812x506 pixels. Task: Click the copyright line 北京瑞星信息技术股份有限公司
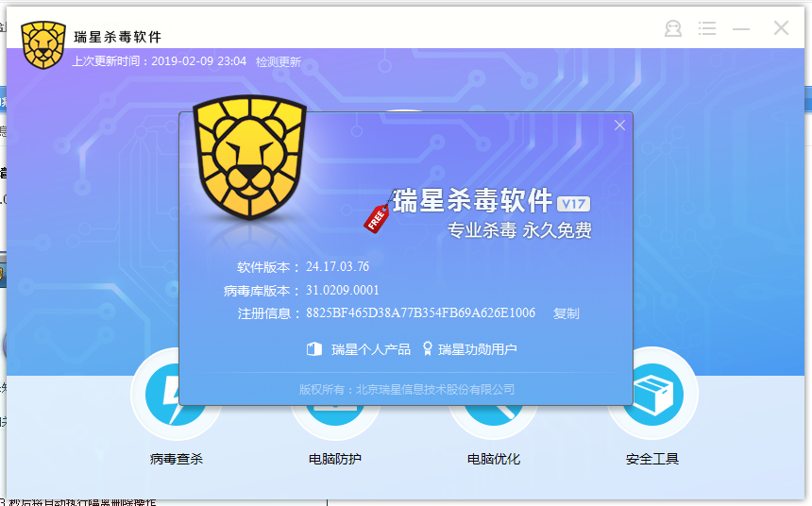pyautogui.click(x=435, y=390)
